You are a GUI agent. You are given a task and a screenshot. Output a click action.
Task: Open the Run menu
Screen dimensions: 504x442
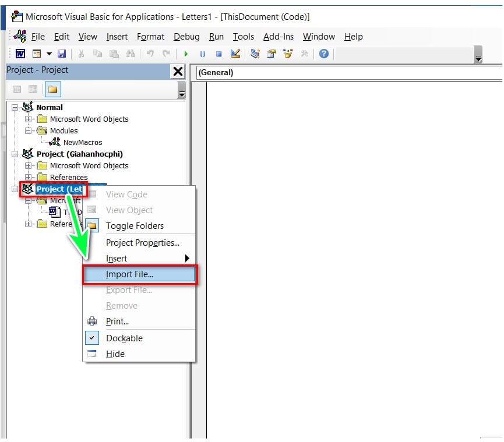pyautogui.click(x=216, y=37)
